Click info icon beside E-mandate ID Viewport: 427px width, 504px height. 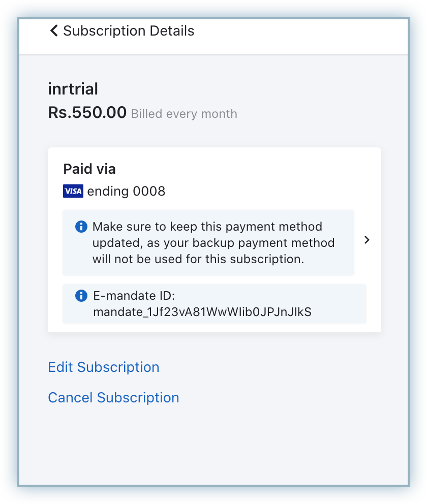point(81,296)
